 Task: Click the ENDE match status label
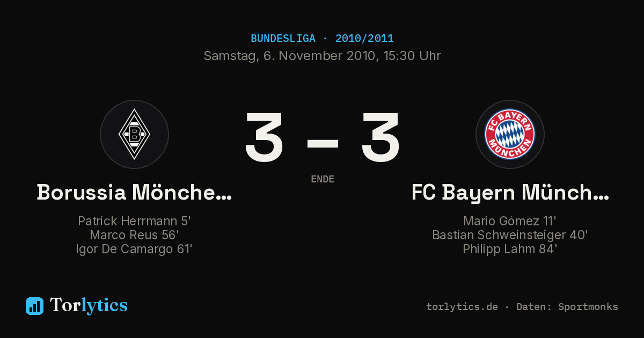coord(323,179)
